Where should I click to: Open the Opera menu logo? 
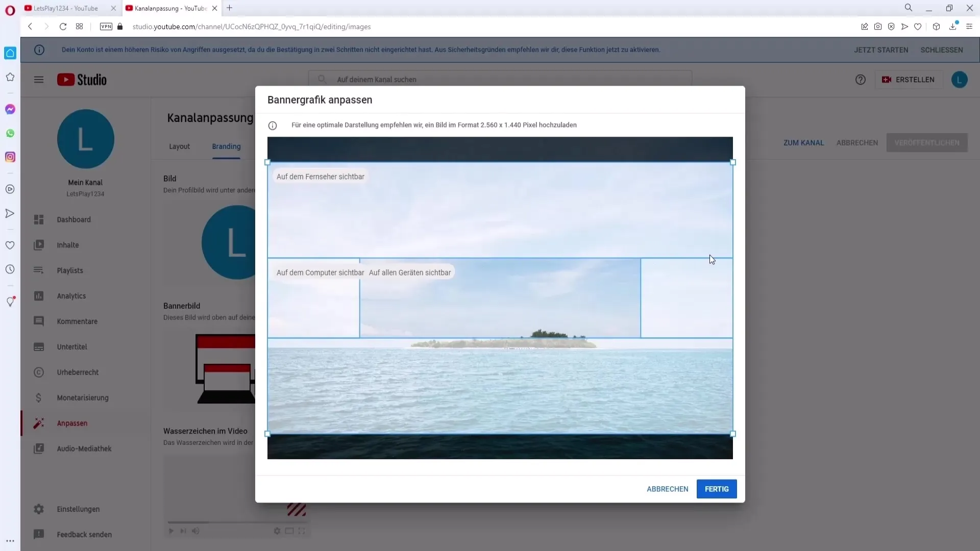[10, 10]
